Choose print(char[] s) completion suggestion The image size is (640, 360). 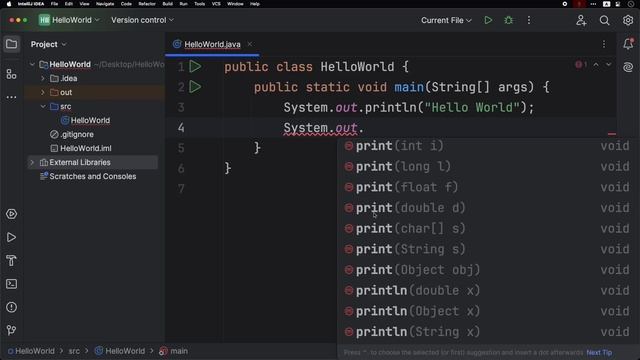click(x=488, y=228)
